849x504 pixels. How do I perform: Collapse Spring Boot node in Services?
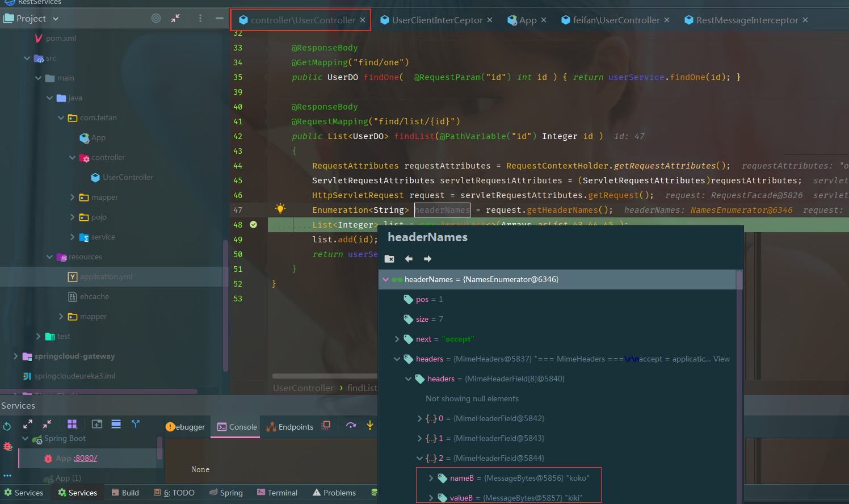point(25,438)
